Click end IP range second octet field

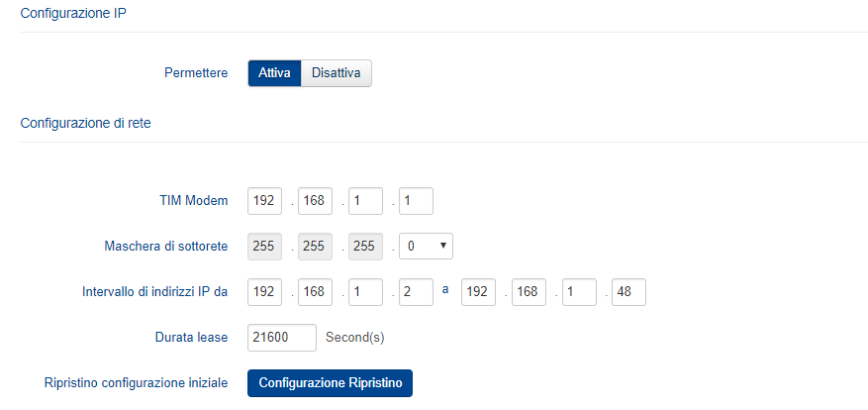529,292
